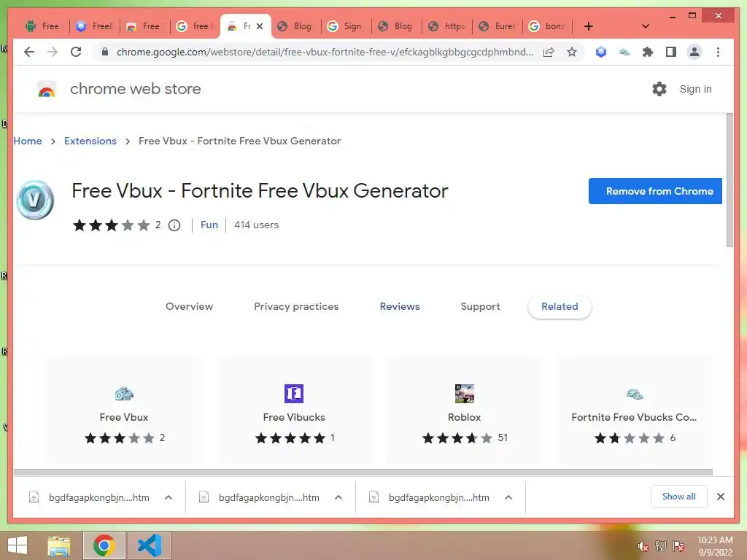View the site lock icon info
Screen dimensions: 747x560
(x=105, y=52)
